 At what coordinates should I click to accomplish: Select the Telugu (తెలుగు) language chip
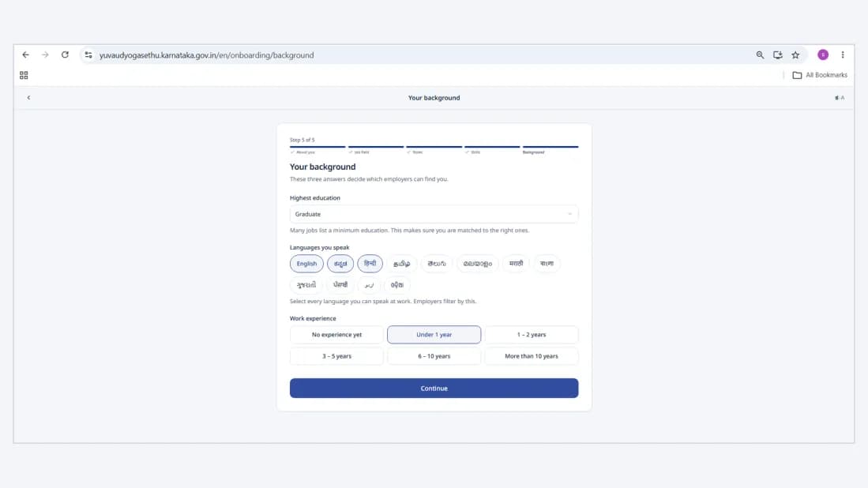pos(437,264)
